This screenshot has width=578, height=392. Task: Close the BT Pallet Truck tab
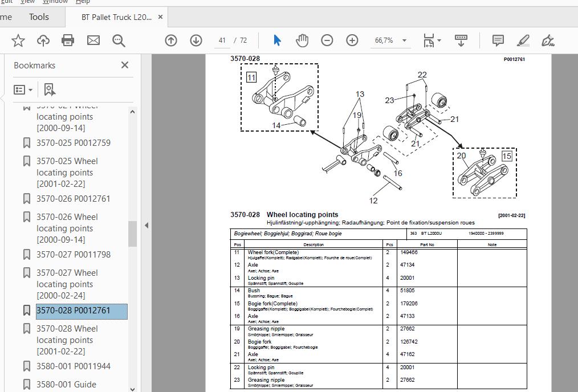tap(160, 17)
